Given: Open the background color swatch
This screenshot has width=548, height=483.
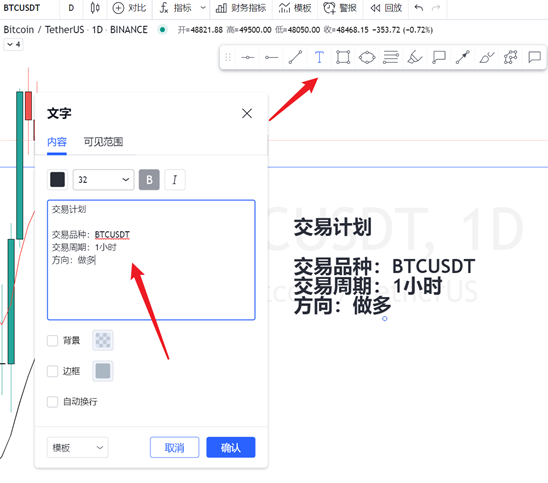Looking at the screenshot, I should (103, 340).
